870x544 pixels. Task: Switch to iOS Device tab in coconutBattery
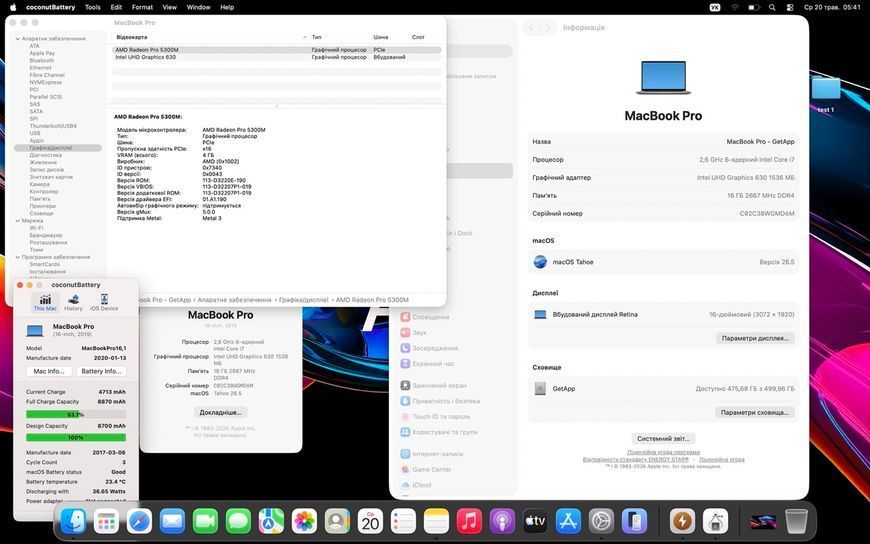[x=104, y=303]
